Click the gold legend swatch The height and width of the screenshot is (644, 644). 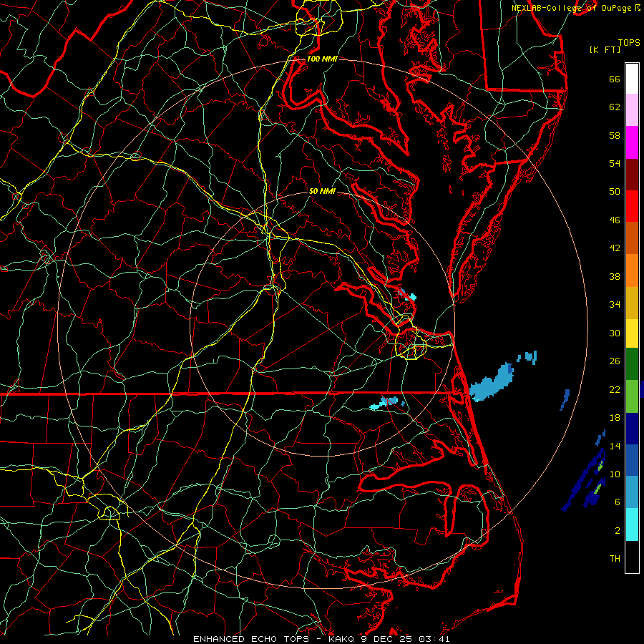(632, 303)
